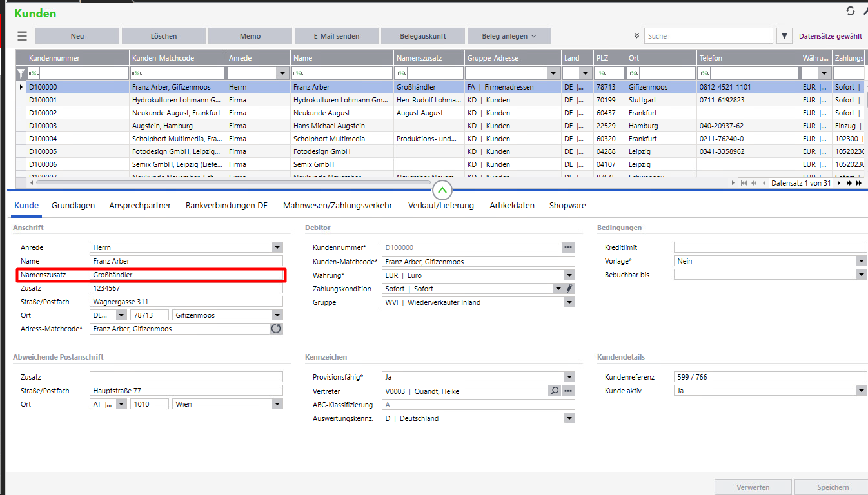Open the Provisionsfähig dropdown
The width and height of the screenshot is (868, 495).
point(569,377)
